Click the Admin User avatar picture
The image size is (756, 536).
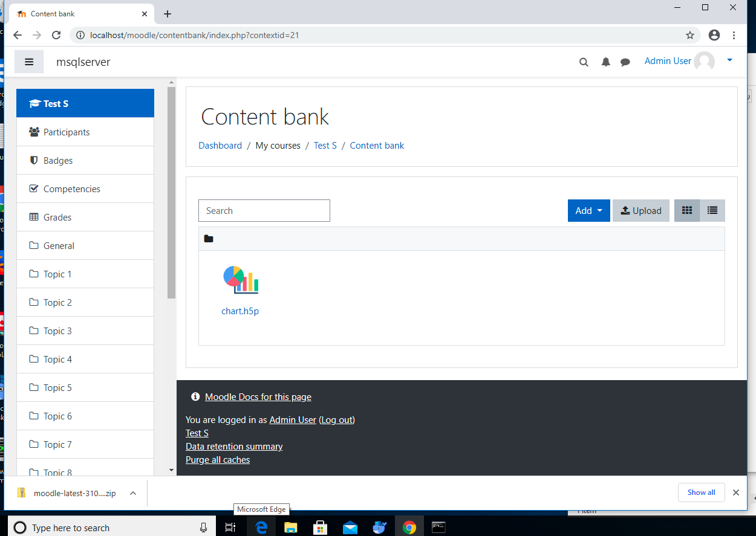[x=704, y=61]
